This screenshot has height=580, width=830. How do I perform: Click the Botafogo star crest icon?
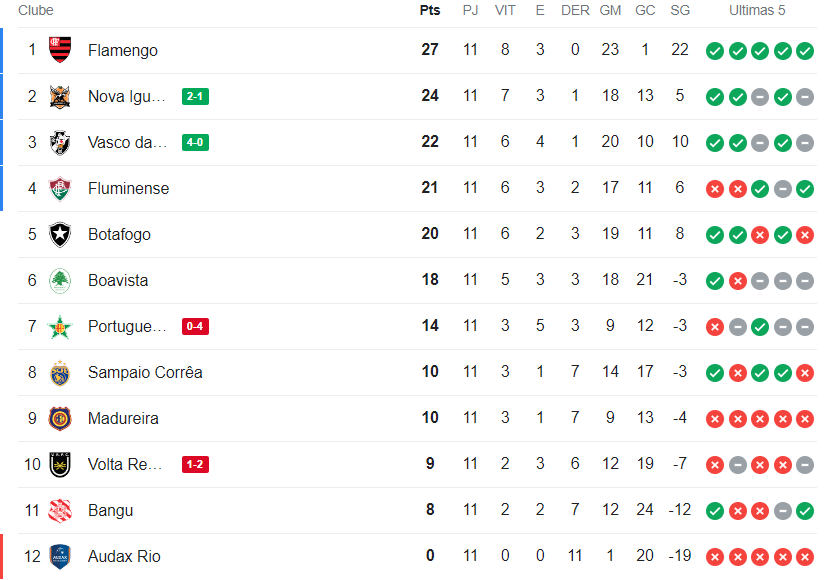click(x=60, y=234)
